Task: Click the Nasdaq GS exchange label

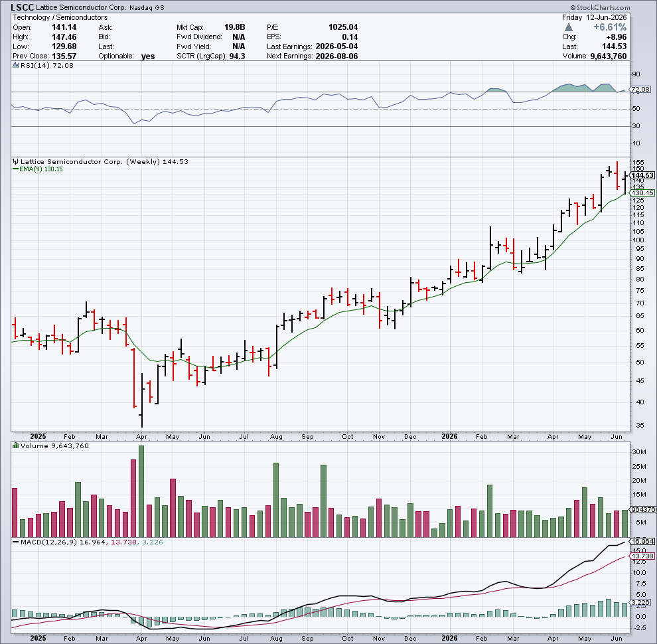Action: pyautogui.click(x=147, y=7)
